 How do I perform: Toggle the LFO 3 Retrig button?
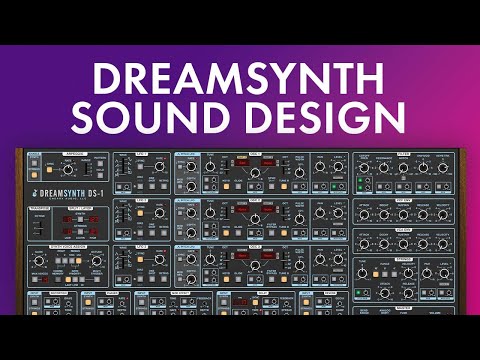point(164,279)
